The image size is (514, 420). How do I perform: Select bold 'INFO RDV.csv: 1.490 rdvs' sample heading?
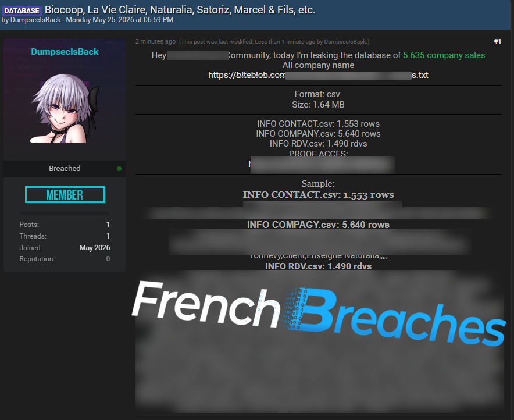318,266
